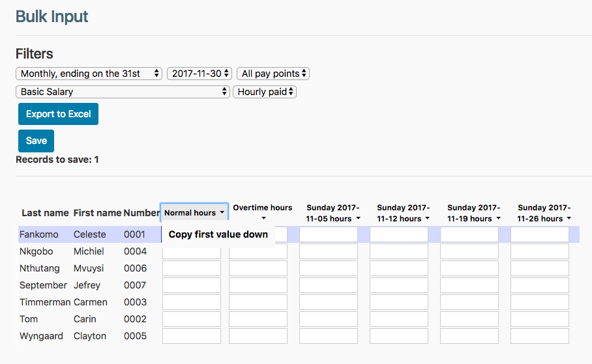
Task: Click Sunday 2017-11-26 field for Wyngaard Clayton
Action: (x=540, y=336)
